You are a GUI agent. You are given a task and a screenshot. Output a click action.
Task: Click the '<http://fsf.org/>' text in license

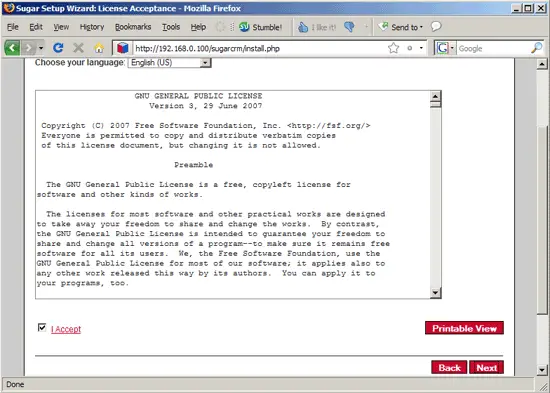click(x=329, y=126)
